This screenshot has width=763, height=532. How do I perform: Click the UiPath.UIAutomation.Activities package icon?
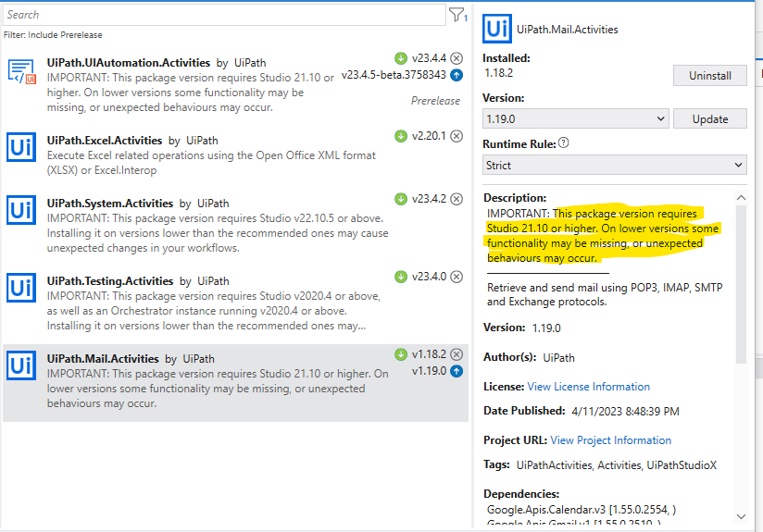22,71
